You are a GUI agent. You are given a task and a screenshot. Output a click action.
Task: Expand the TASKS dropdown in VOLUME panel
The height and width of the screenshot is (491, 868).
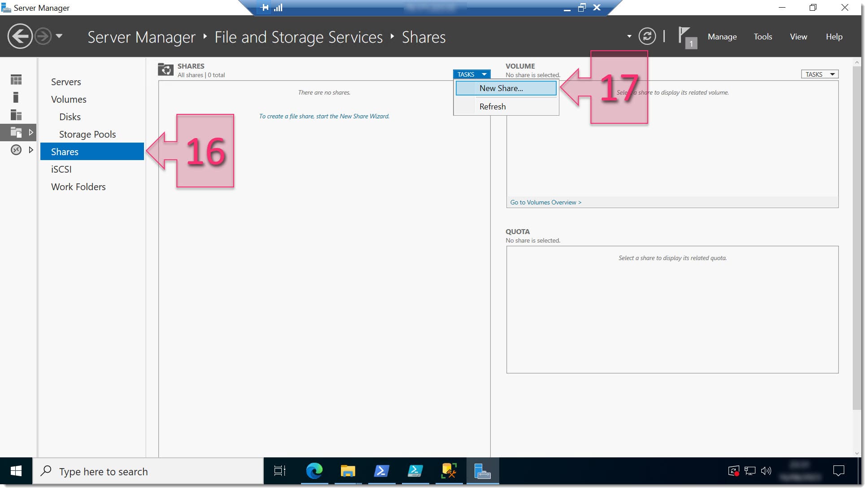point(820,74)
